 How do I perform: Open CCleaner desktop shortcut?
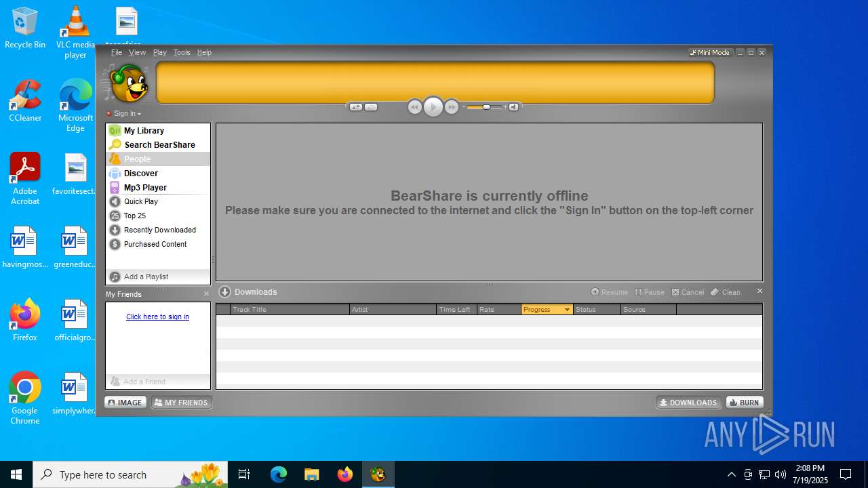coord(25,100)
